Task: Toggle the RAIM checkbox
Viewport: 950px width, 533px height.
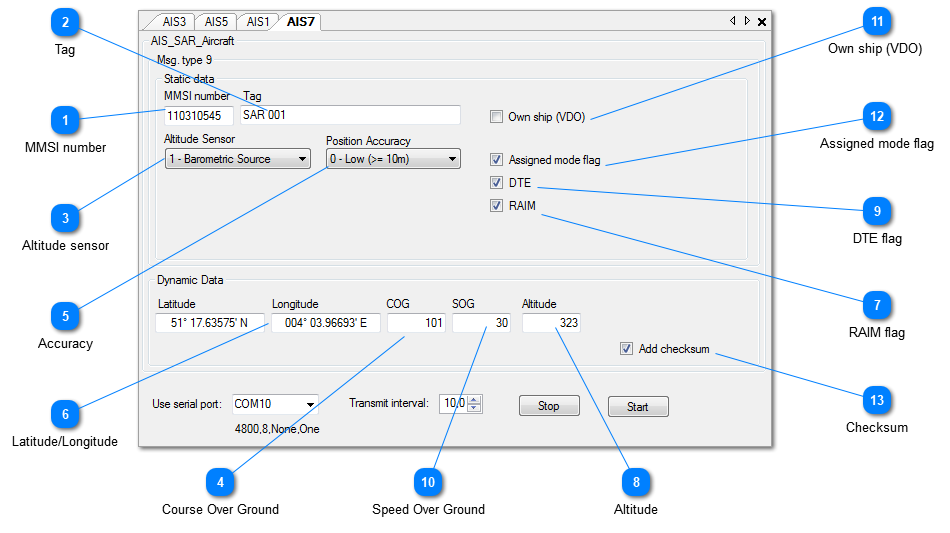Action: [x=496, y=206]
